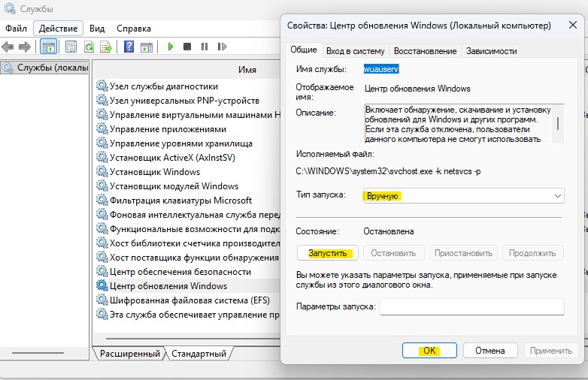The width and height of the screenshot is (588, 380).
Task: Switch to the Восстановление tab
Action: (x=426, y=51)
